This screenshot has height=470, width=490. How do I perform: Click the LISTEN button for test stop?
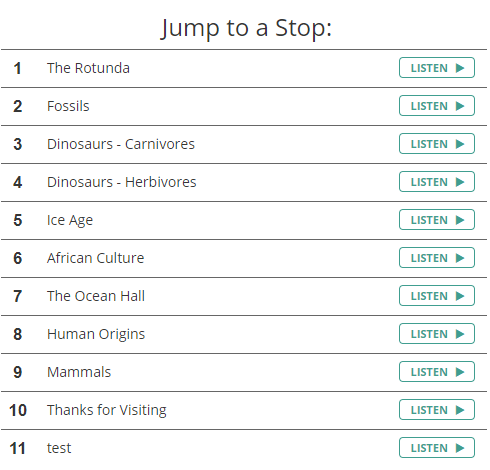[437, 448]
